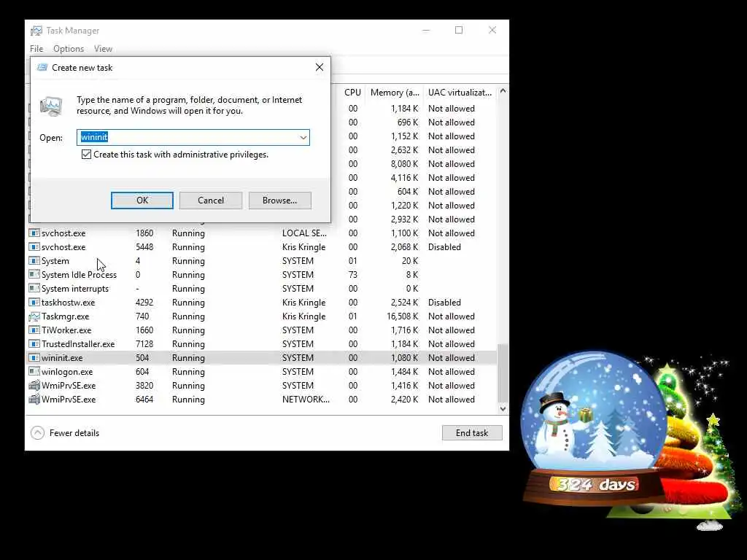This screenshot has width=747, height=560.
Task: Click the Create new task title icon
Action: tap(42, 68)
